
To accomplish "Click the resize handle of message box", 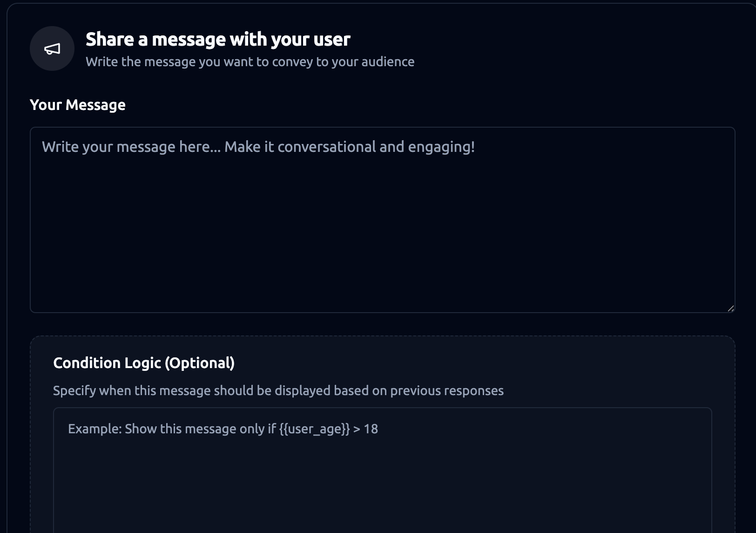I will 730,308.
